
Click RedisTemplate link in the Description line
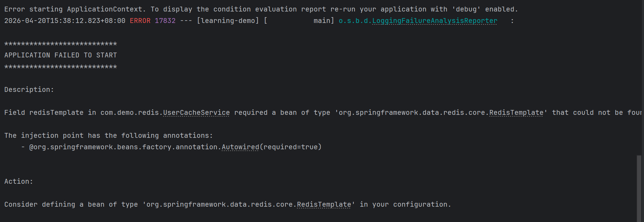pyautogui.click(x=516, y=113)
